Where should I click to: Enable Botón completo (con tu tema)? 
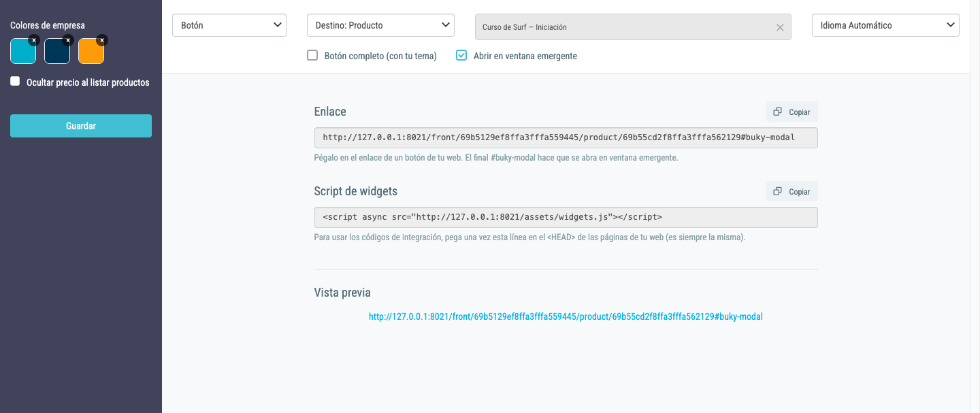pyautogui.click(x=312, y=55)
